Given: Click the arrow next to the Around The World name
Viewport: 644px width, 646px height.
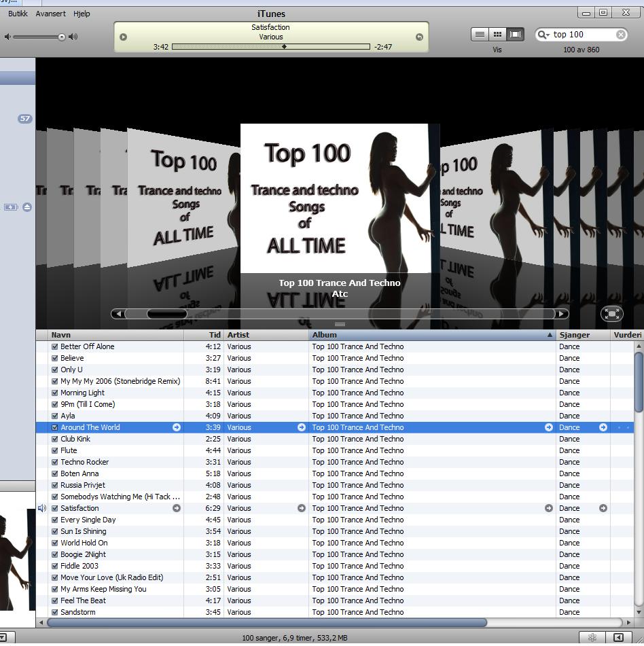Looking at the screenshot, I should point(177,427).
